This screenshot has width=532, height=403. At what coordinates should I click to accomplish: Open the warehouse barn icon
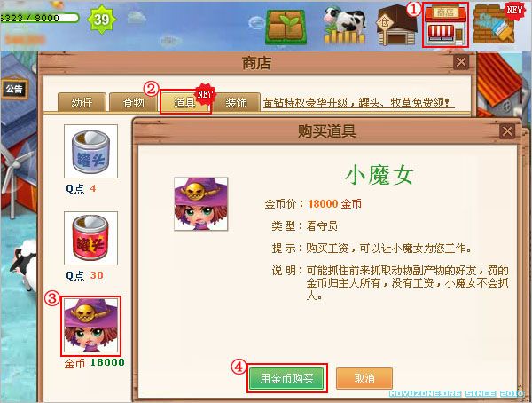tap(396, 27)
